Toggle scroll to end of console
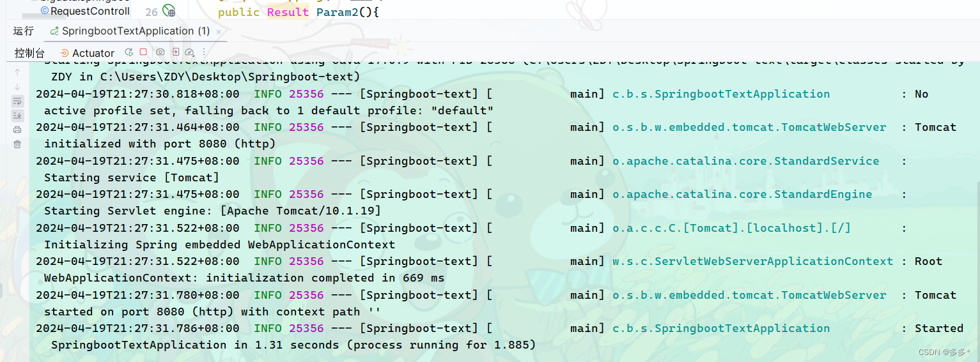This screenshot has height=362, width=980. click(x=17, y=116)
